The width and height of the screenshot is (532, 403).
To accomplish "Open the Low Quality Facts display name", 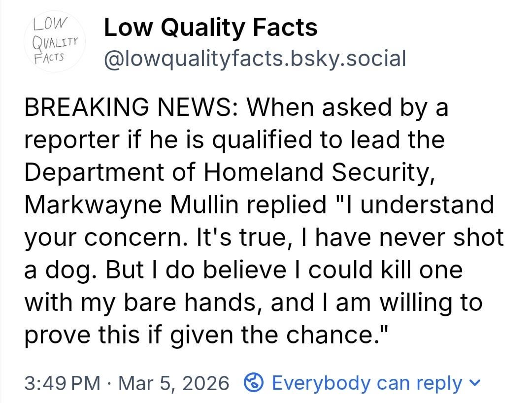I will 210,28.
